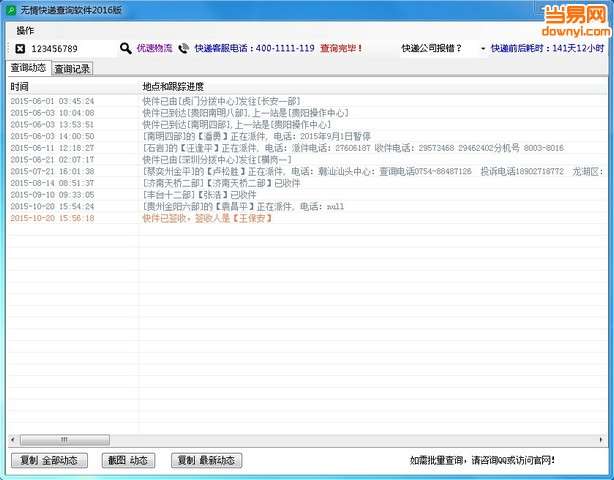Click the 复制 最新动态 button
The image size is (614, 480).
206,460
